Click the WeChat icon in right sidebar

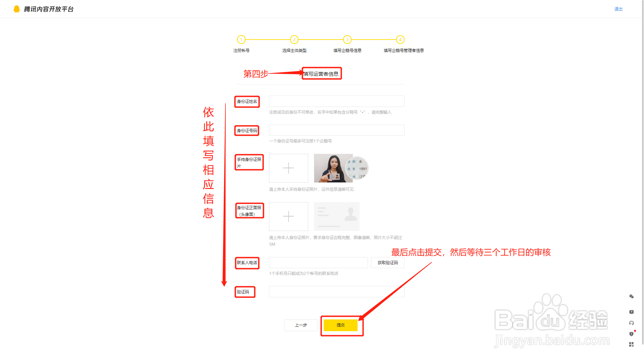point(631,296)
